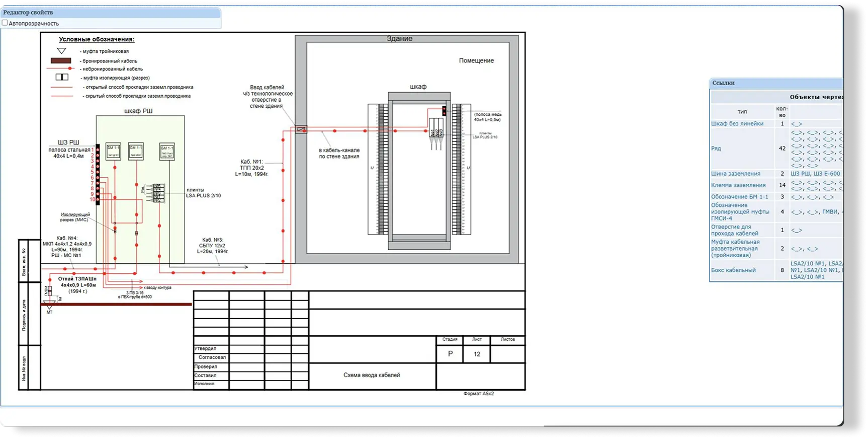Select the cable entry hole on building wall
Screen dimensions: 868x439
[x=301, y=129]
